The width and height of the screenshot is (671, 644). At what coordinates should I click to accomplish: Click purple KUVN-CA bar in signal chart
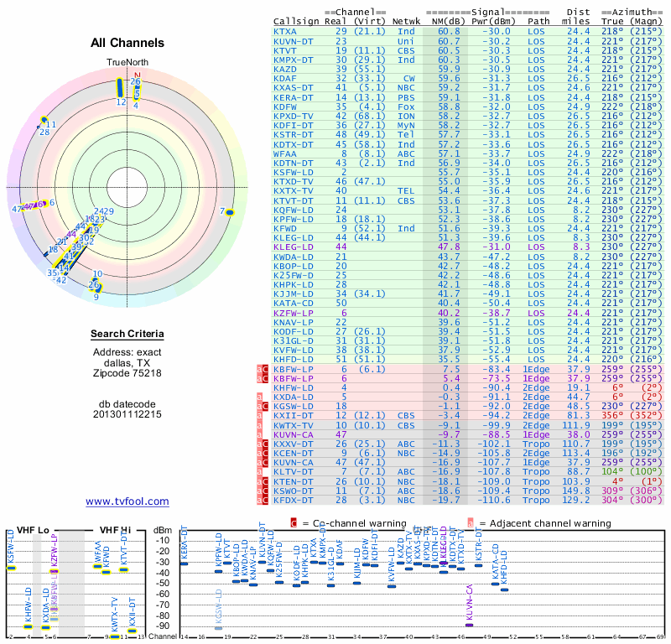[x=469, y=624]
